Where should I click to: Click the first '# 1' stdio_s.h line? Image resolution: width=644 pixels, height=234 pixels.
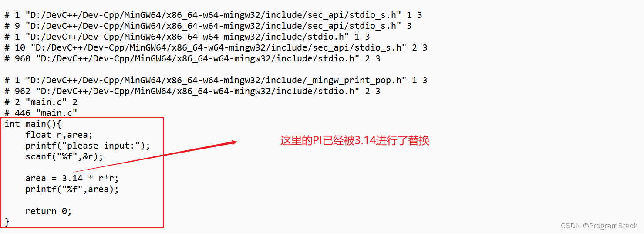click(213, 15)
